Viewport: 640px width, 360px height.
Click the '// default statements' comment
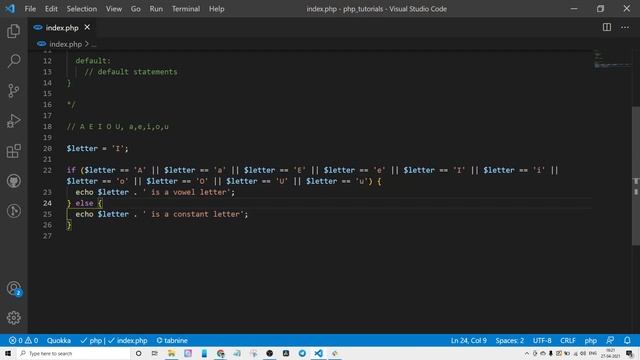click(131, 71)
